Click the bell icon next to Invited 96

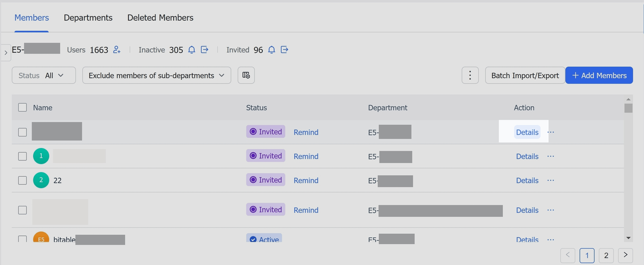coord(272,50)
